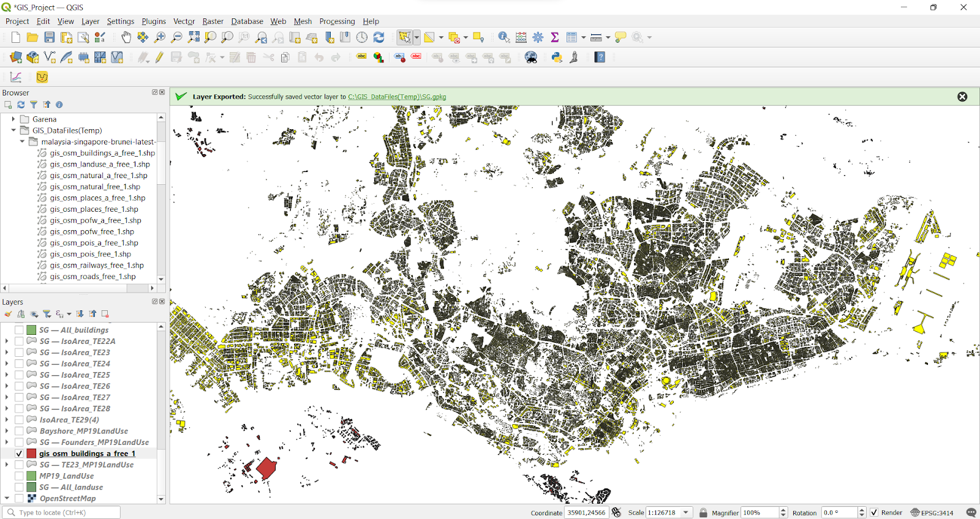
Task: Expand the Garena folder in Browser
Action: point(13,119)
